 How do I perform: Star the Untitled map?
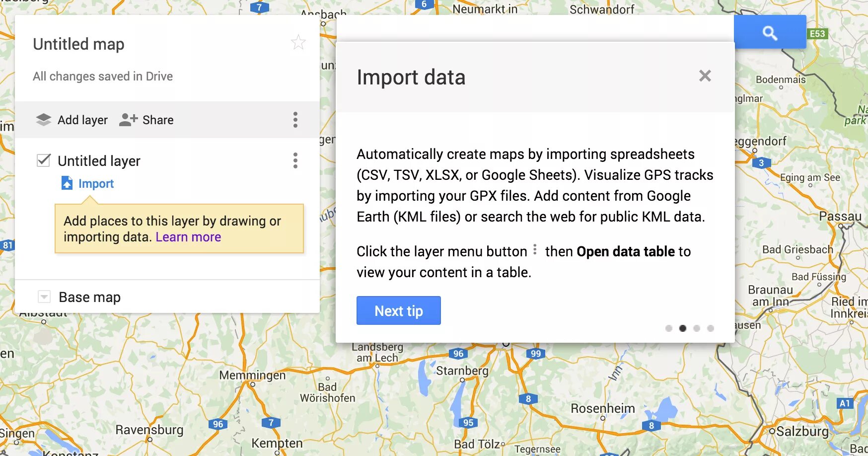[x=298, y=43]
